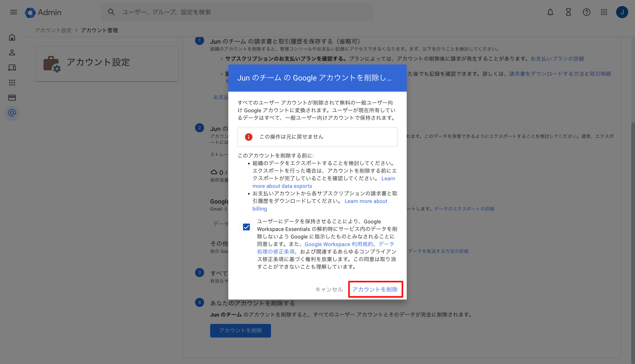Open the hourglass tasks icon
Screen dimensions: 635x364
[x=568, y=12]
